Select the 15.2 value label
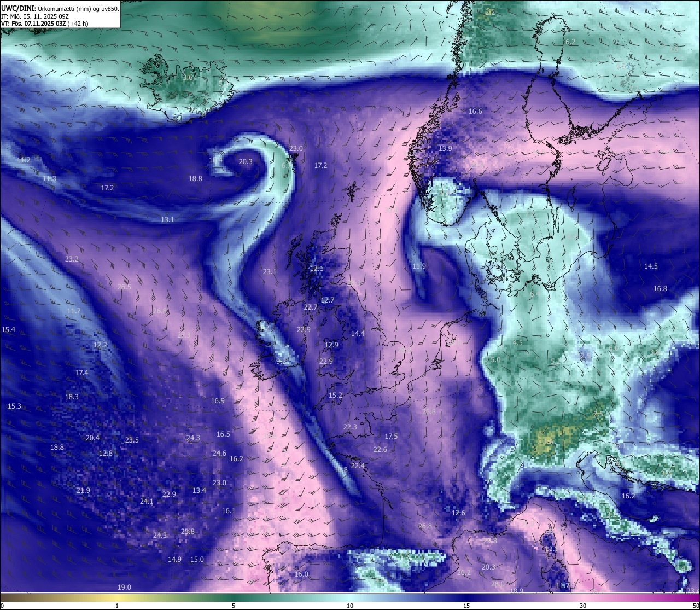 point(335,396)
